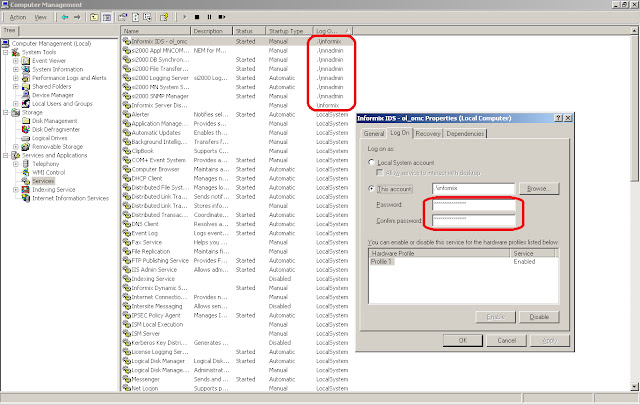Viewport: 640px width, 405px height.
Task: Click the Local Users and Groups icon
Action: [26, 103]
